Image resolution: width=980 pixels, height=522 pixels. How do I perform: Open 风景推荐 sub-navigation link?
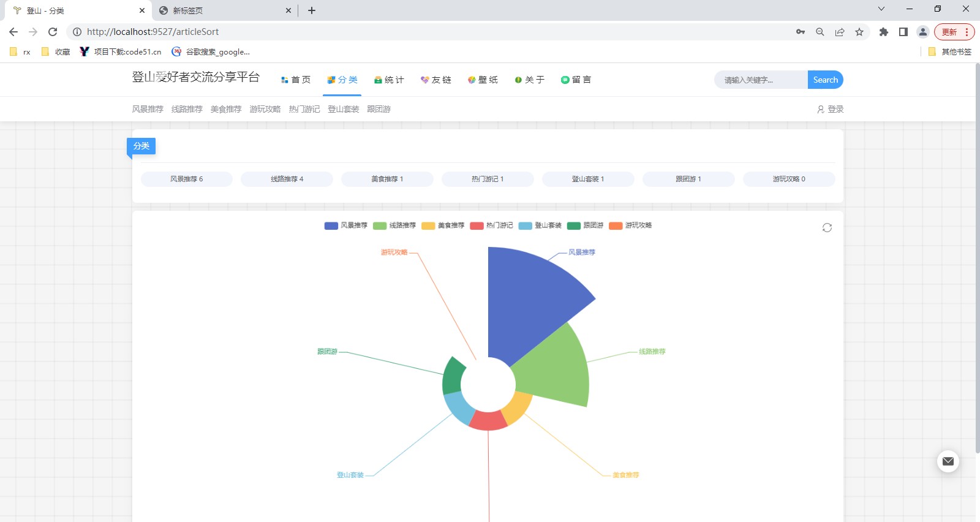coord(148,109)
